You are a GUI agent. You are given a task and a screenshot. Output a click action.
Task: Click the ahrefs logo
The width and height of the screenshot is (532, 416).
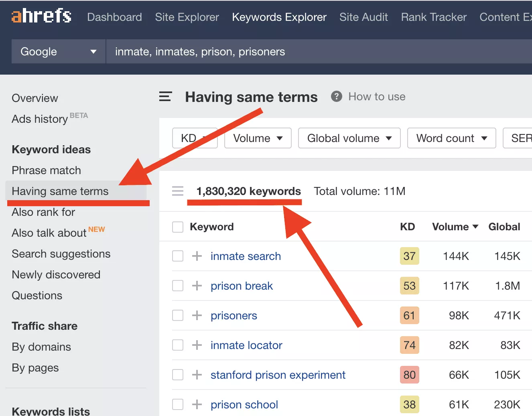41,16
